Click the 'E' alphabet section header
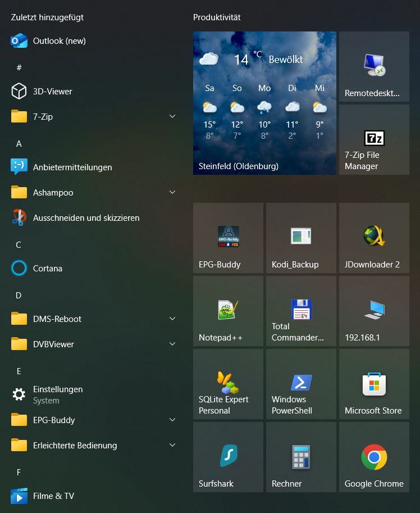 (x=19, y=371)
